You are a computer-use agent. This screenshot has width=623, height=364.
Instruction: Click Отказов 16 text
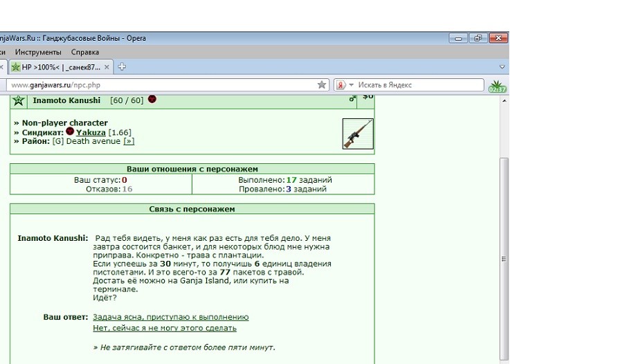(x=109, y=189)
